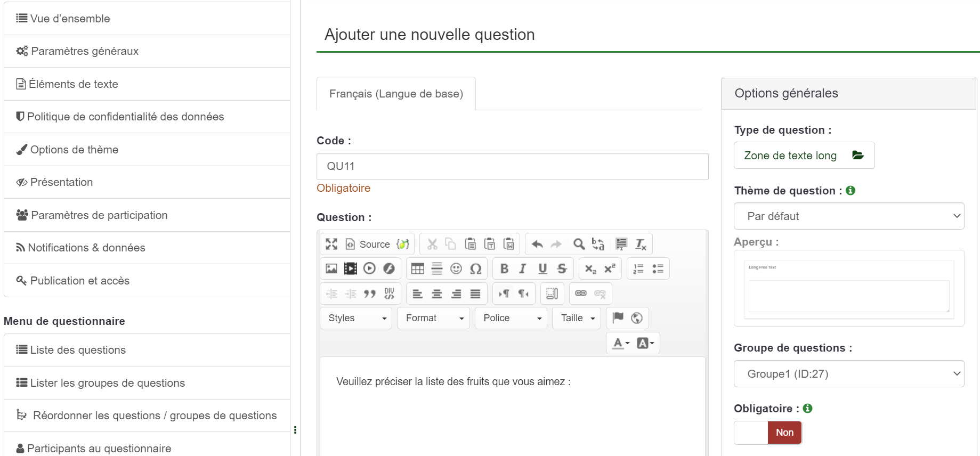
Task: Open the Format dropdown
Action: coord(433,318)
